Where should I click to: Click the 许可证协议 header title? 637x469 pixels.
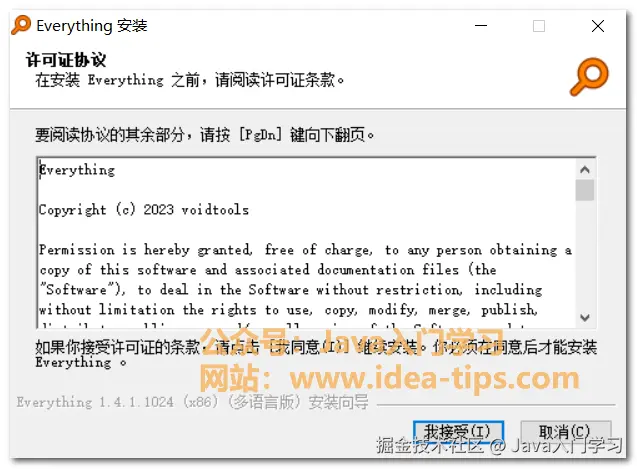(x=66, y=60)
